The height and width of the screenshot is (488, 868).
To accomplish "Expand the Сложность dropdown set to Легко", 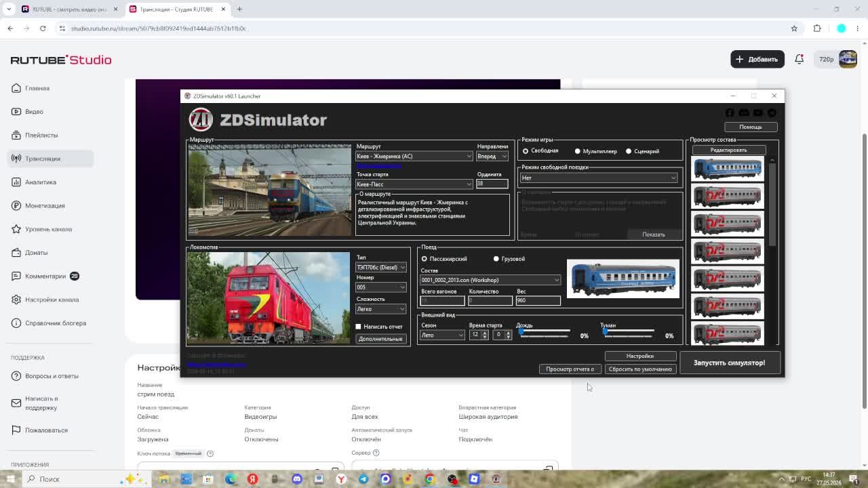I will (381, 309).
